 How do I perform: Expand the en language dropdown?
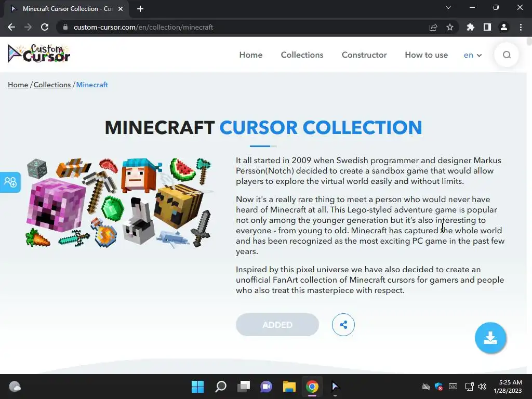[x=473, y=55]
